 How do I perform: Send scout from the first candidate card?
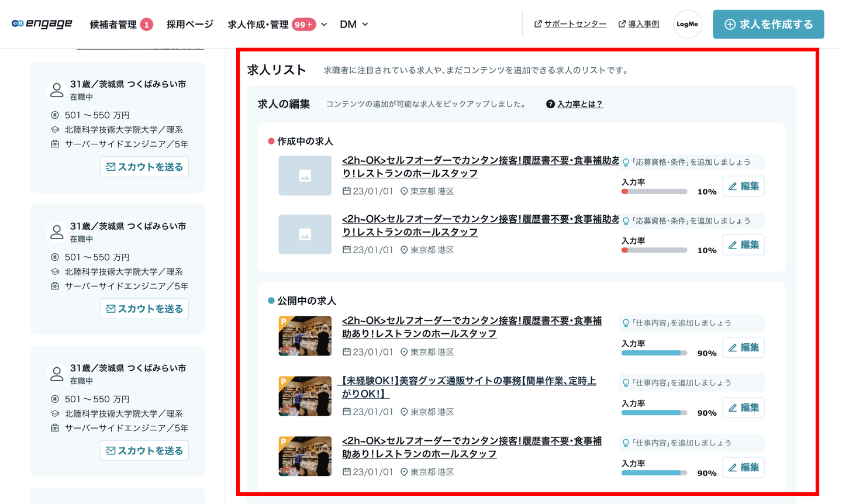(x=144, y=167)
